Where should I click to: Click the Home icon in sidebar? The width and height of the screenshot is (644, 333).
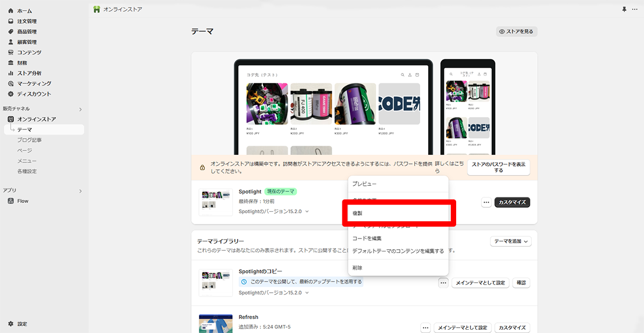(11, 11)
